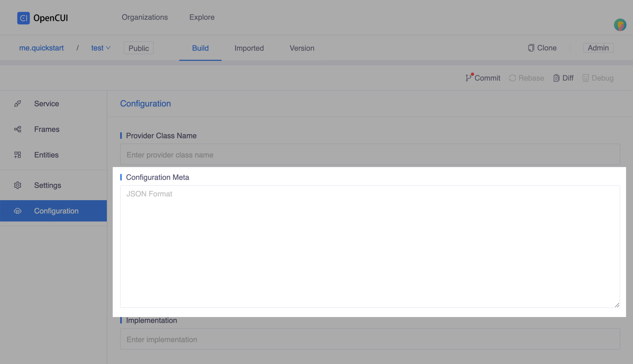This screenshot has height=364, width=633.
Task: Select the Service sidebar icon
Action: point(17,103)
